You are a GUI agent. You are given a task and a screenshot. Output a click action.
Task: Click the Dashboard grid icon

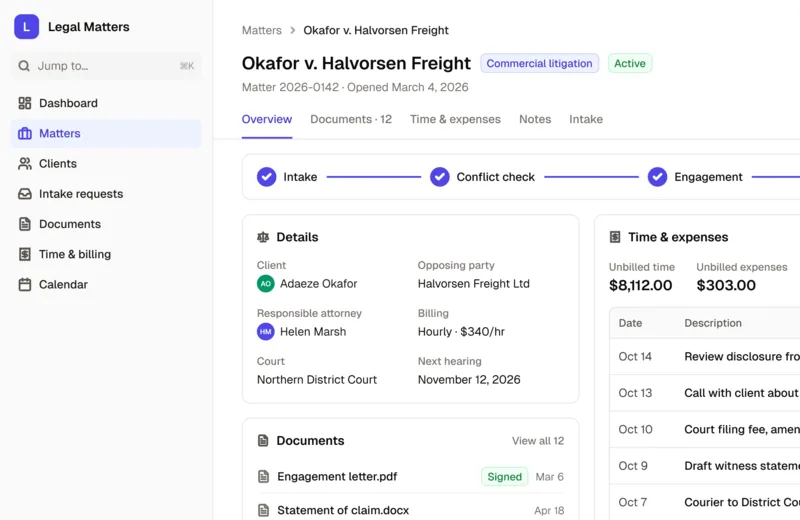coord(24,103)
